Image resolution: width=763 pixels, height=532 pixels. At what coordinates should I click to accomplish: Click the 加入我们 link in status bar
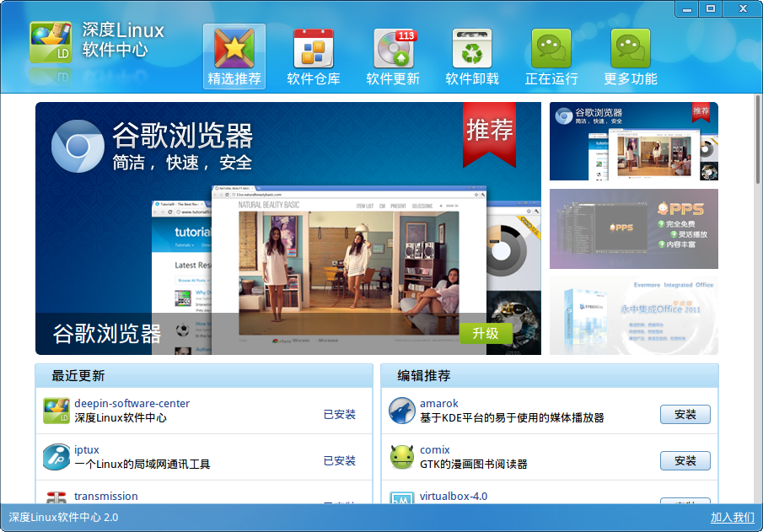tap(733, 518)
